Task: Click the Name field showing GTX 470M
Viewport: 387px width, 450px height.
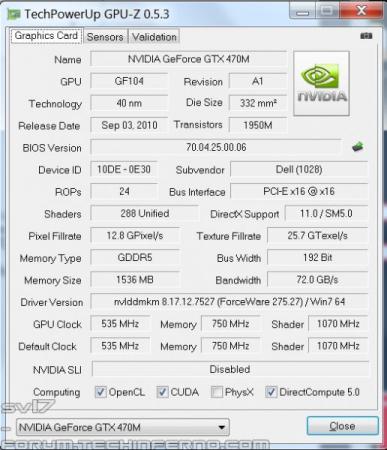Action: [189, 59]
